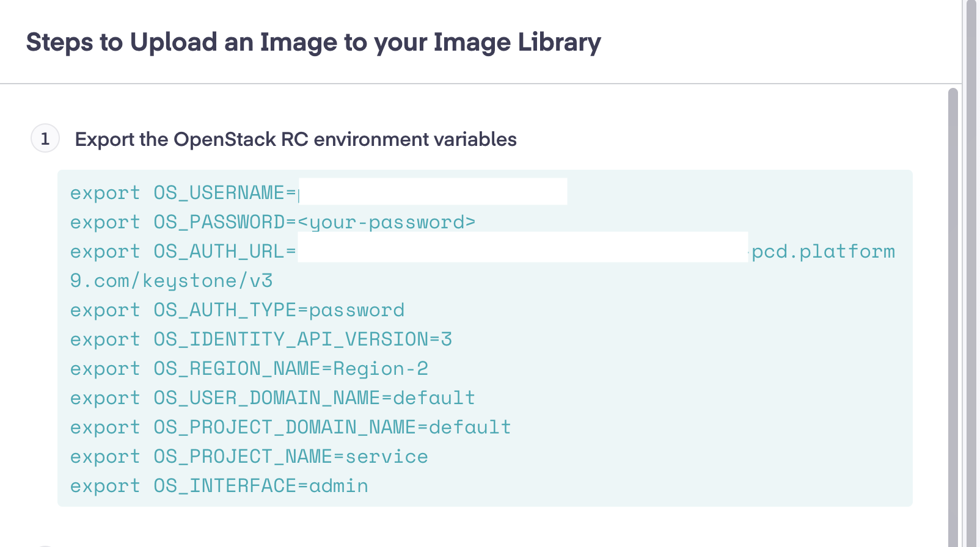
Task: Click the OS_PROJECT_DOMAIN_NAME=default line
Action: coord(290,427)
